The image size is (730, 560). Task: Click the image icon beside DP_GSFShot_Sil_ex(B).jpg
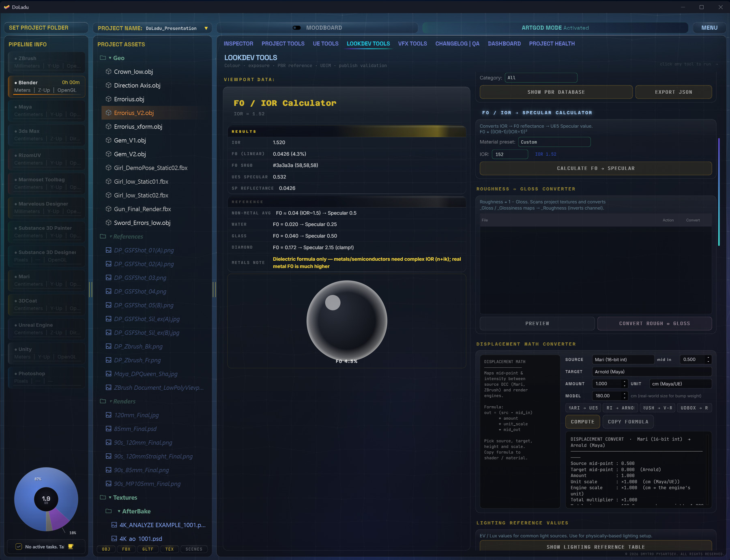point(108,333)
